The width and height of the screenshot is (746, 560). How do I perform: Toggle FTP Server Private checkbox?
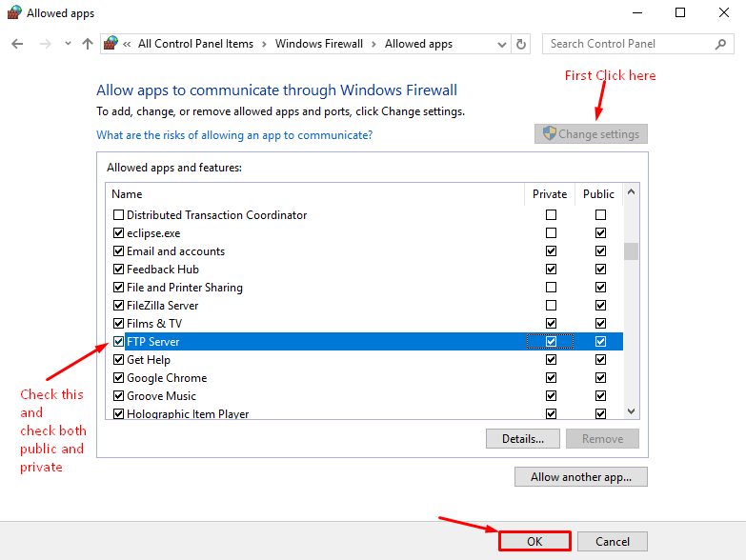point(551,341)
